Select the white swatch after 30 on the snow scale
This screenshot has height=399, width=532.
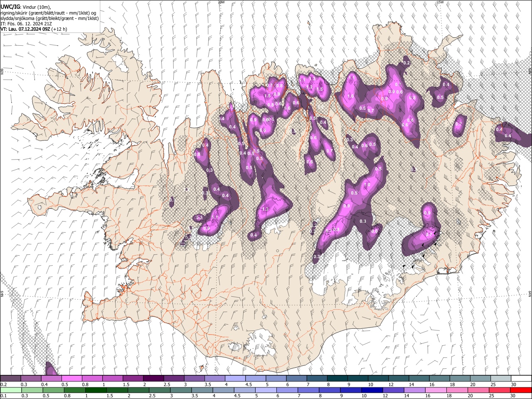tap(521, 379)
